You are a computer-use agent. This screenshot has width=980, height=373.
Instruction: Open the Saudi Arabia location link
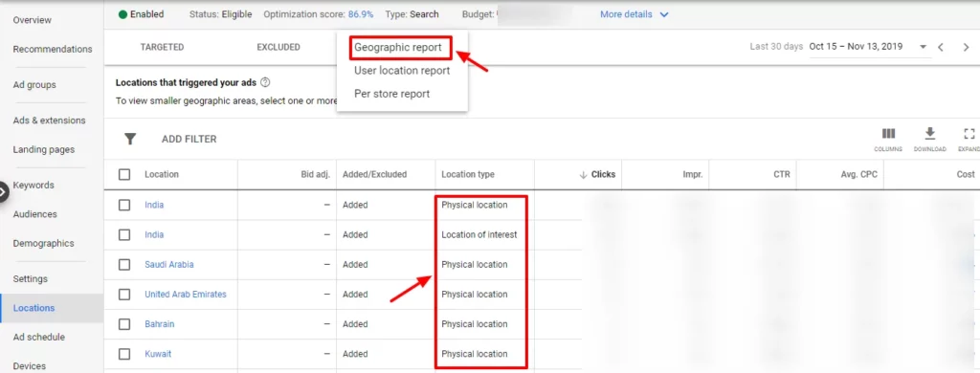coord(169,264)
